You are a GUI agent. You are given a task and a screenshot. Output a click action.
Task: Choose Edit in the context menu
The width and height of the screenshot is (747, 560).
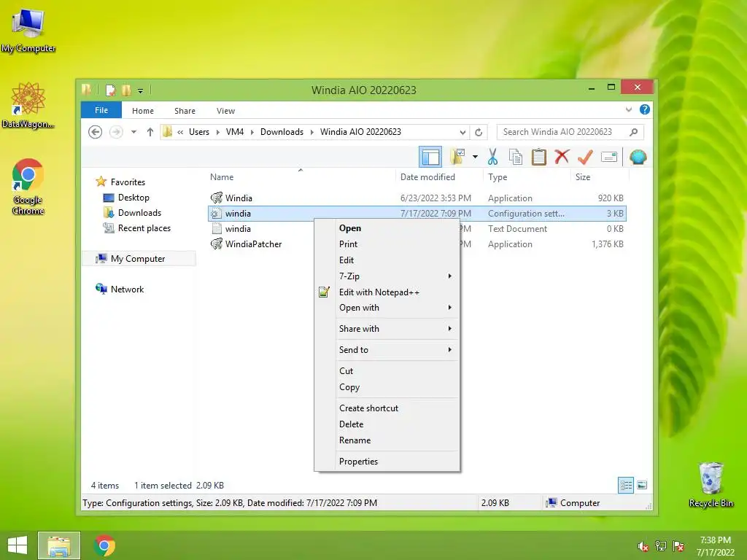tap(387, 260)
